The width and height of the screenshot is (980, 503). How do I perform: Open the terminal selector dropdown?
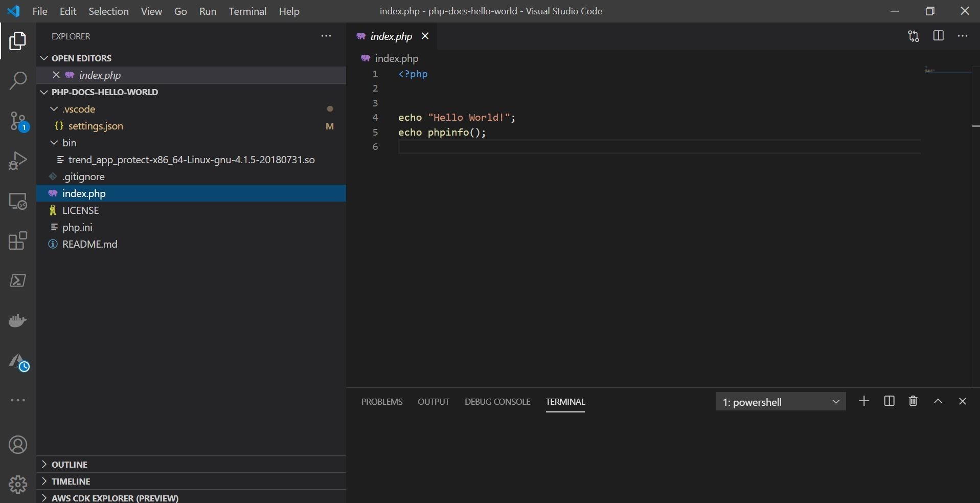[x=780, y=402]
